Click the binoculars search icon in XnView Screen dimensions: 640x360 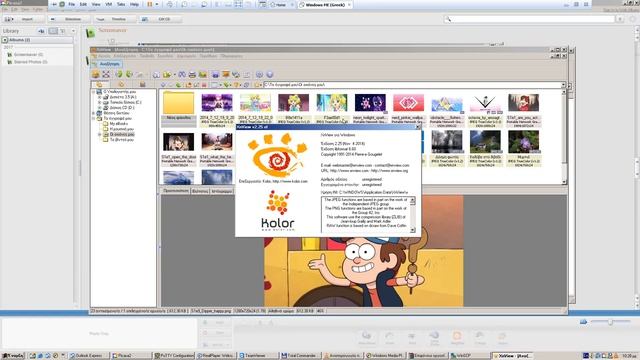pyautogui.click(x=182, y=74)
